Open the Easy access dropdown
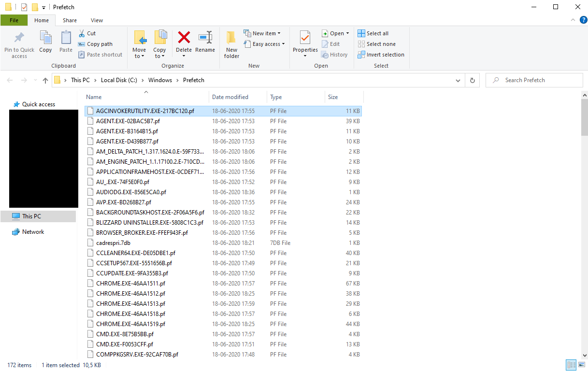The width and height of the screenshot is (588, 371). [264, 44]
